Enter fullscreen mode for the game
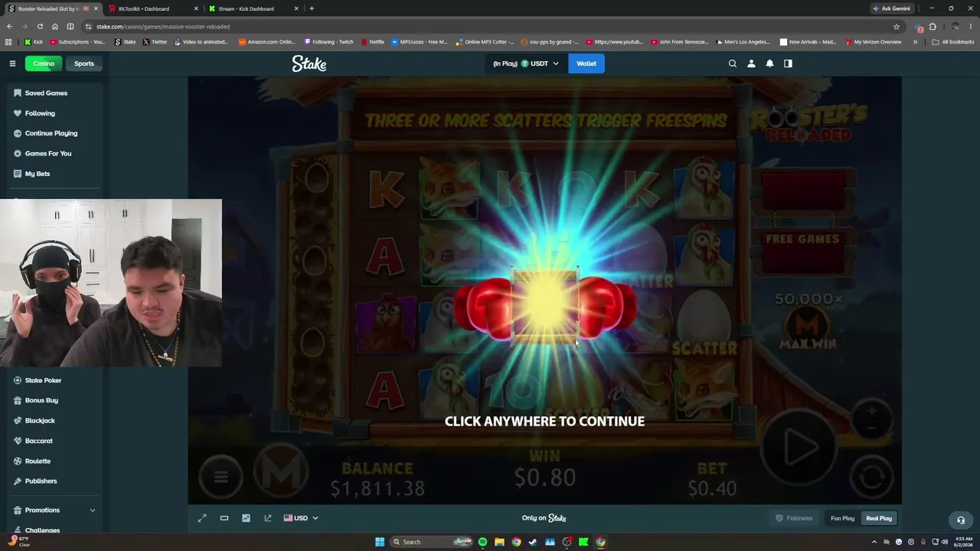The width and height of the screenshot is (980, 551). [x=202, y=518]
